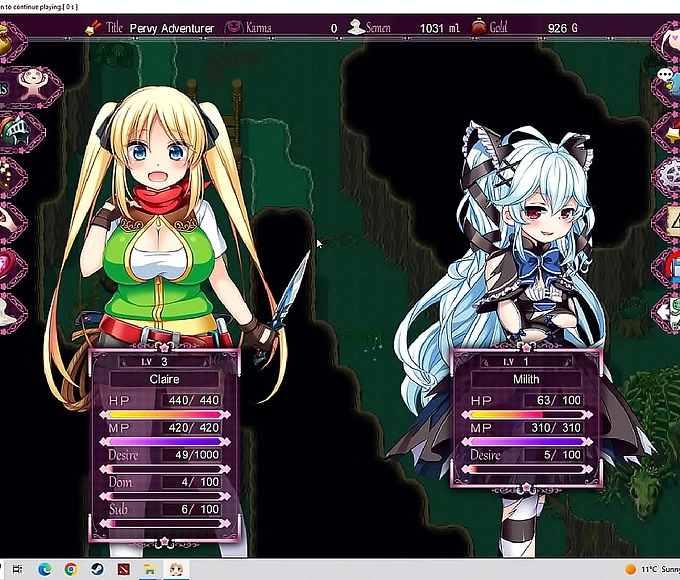Click Claire's HP value '440/ 440'
The image size is (680, 580).
pos(194,400)
